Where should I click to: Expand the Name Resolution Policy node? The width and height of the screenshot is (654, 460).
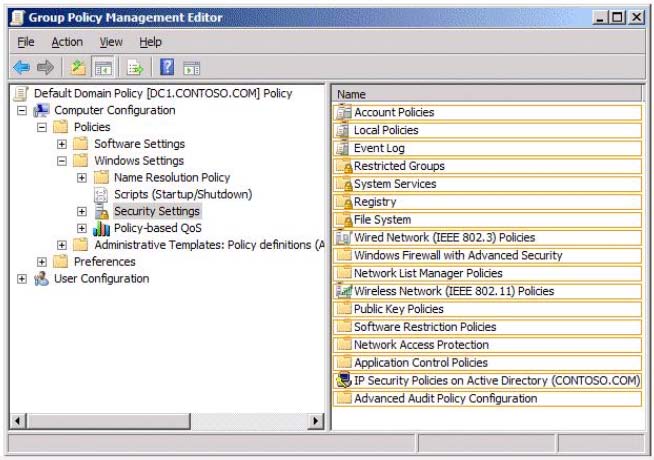pyautogui.click(x=82, y=178)
